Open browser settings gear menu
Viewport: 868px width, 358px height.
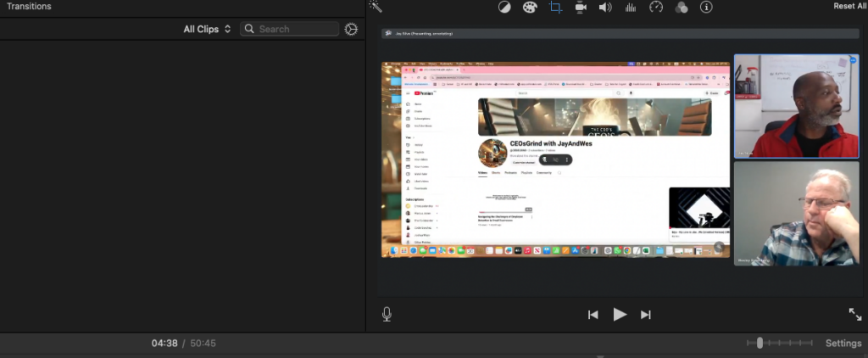click(352, 29)
